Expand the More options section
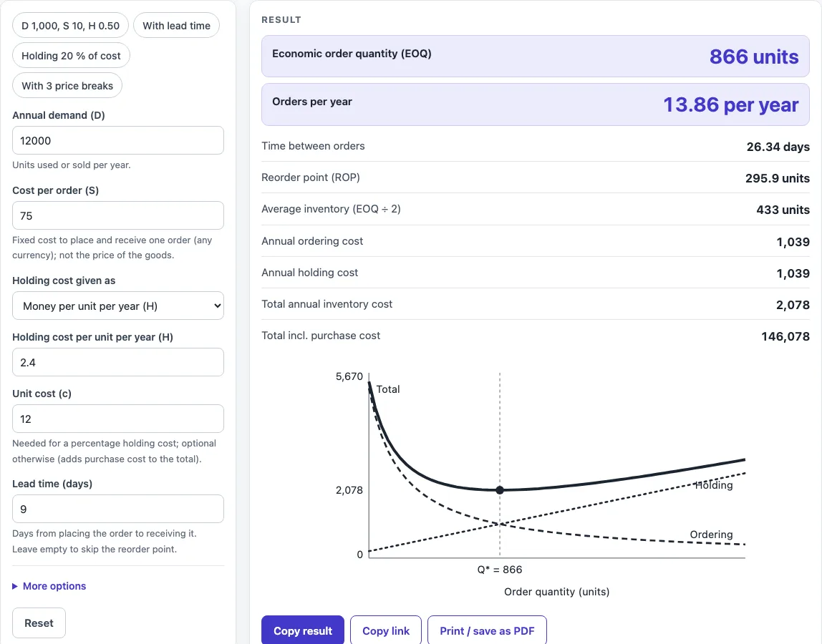This screenshot has width=822, height=644. [x=49, y=586]
